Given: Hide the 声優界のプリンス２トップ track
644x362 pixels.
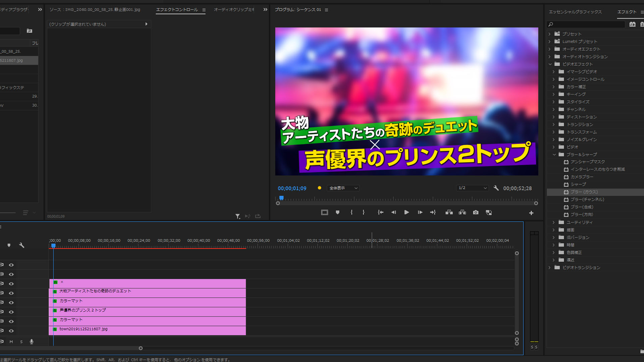Looking at the screenshot, I should [11, 312].
